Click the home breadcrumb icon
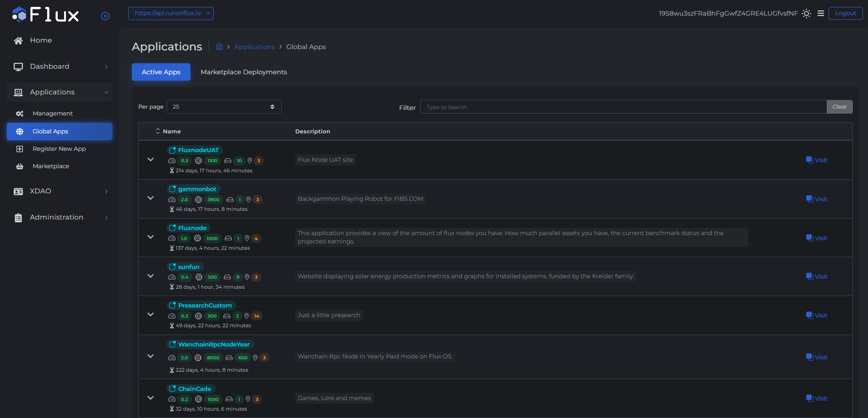The width and height of the screenshot is (868, 418). click(x=219, y=47)
